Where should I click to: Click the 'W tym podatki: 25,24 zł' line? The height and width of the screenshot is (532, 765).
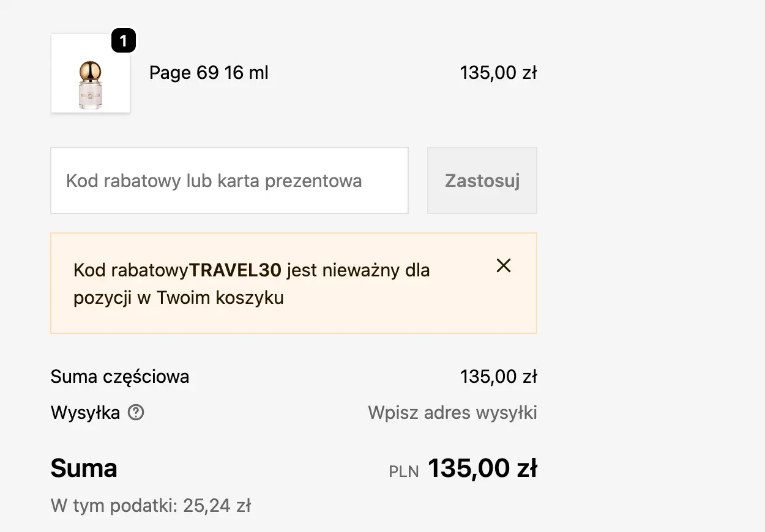[151, 506]
